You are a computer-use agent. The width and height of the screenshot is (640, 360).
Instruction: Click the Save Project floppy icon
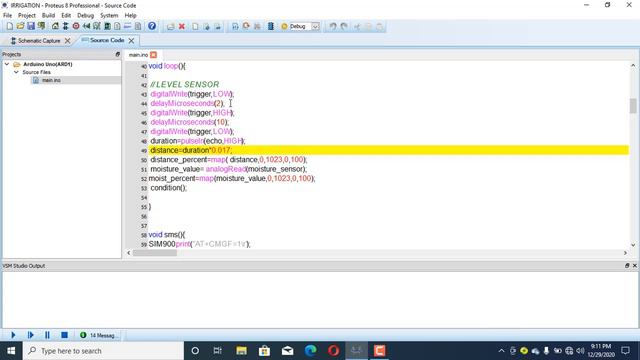click(31, 26)
